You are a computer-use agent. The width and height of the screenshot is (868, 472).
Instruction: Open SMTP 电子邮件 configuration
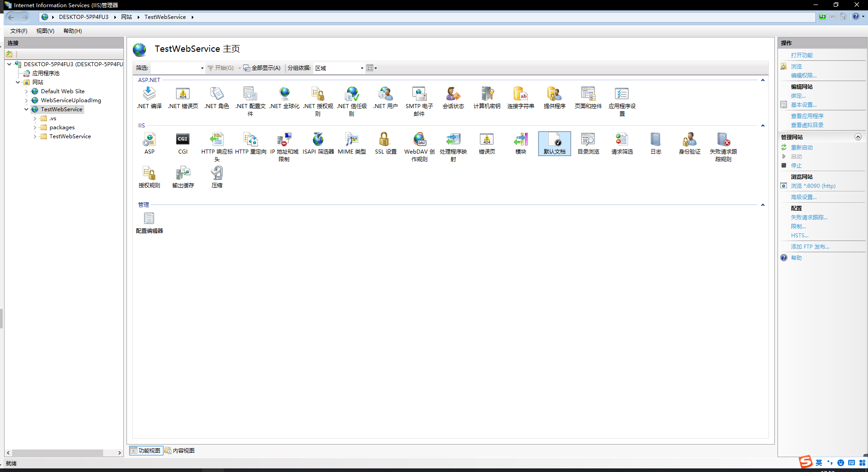(x=419, y=98)
